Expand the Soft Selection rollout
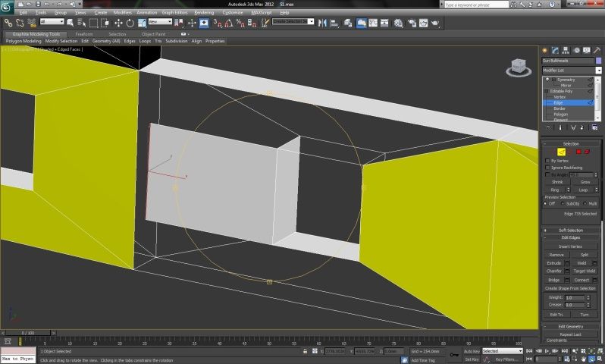Image resolution: width=605 pixels, height=364 pixels. coord(571,230)
